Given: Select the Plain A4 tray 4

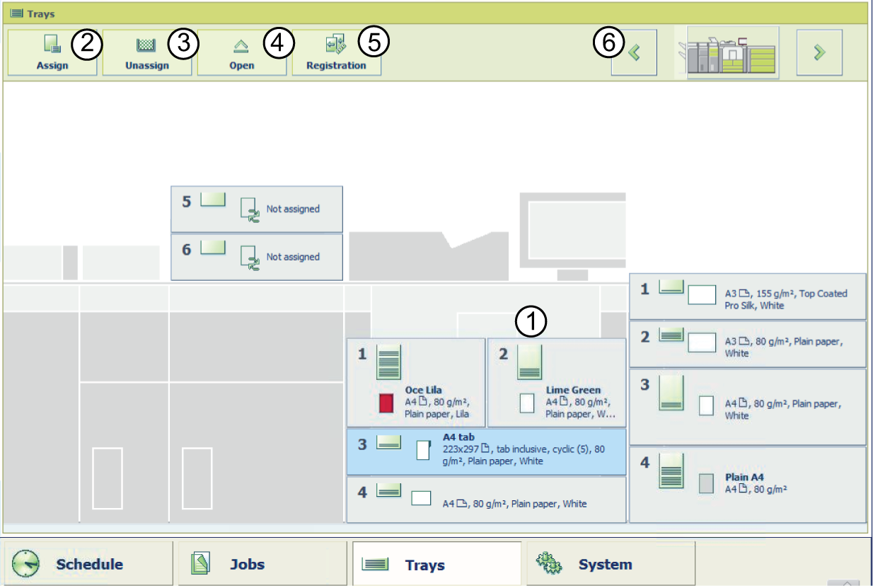Looking at the screenshot, I should 747,484.
